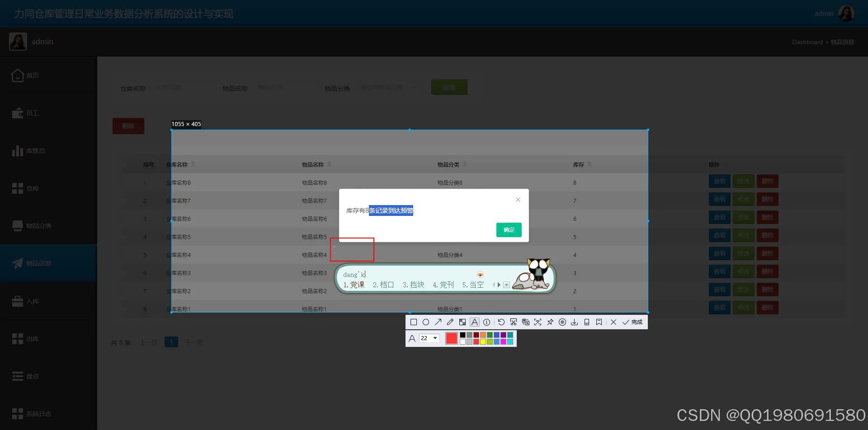
Task: Open 入库 in the sidebar
Action: (48, 301)
